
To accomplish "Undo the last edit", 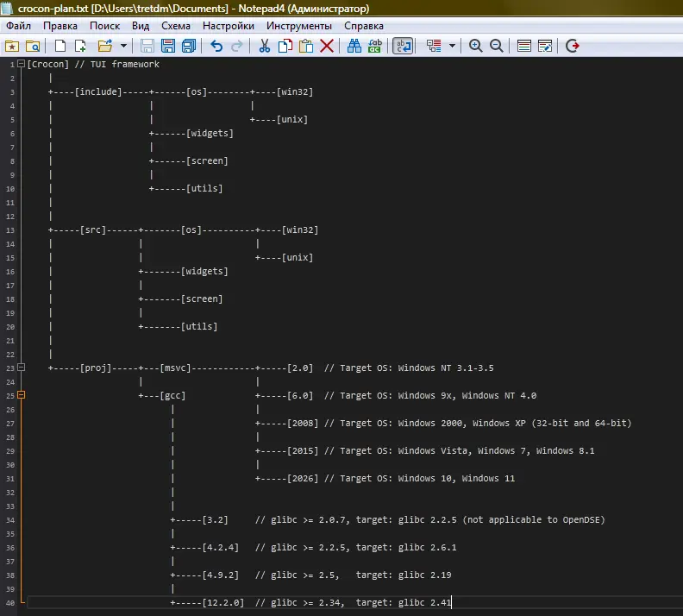I will pyautogui.click(x=216, y=46).
